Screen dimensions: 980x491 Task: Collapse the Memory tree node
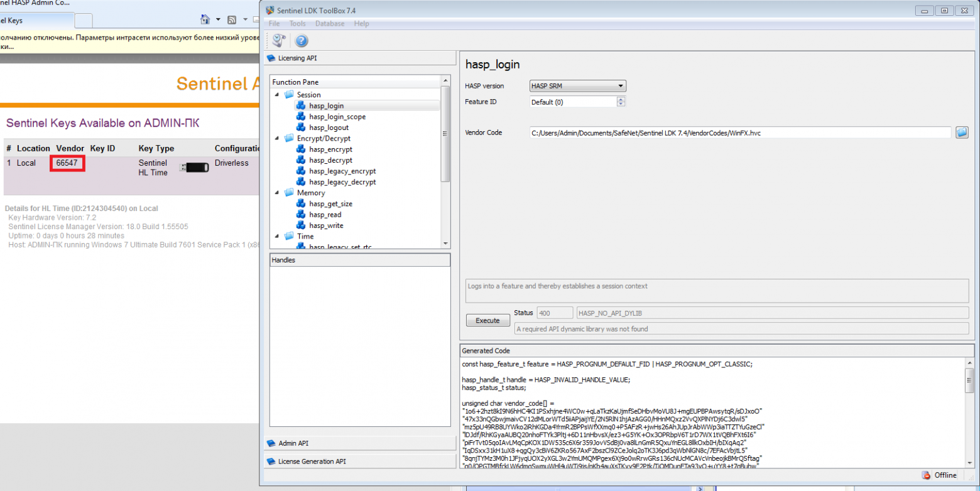277,193
